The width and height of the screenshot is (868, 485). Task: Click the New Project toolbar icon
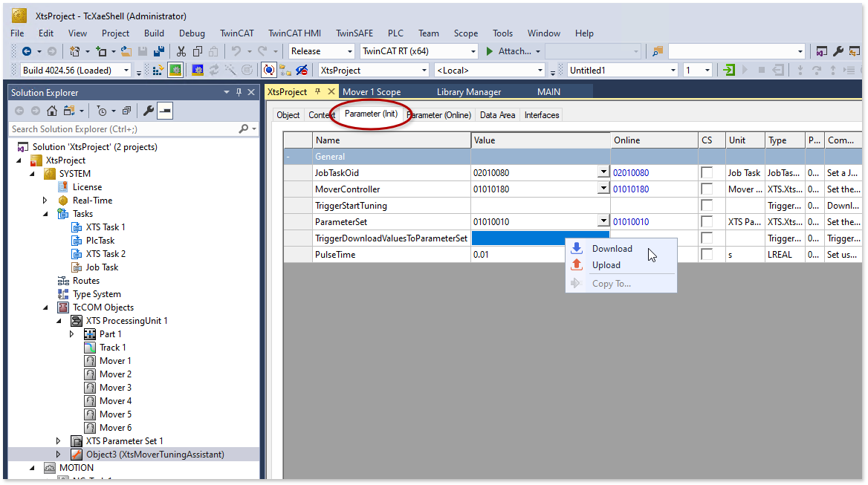(75, 51)
